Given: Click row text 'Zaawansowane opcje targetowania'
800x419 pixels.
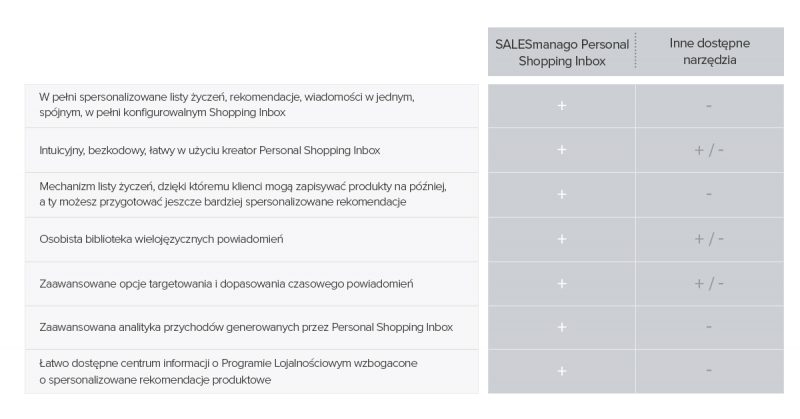Looking at the screenshot, I should (x=226, y=283).
